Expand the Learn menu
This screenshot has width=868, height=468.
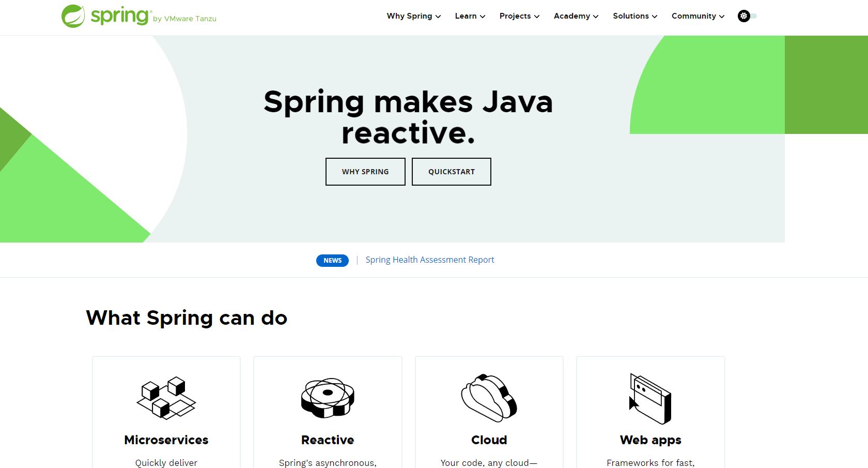[x=470, y=16]
